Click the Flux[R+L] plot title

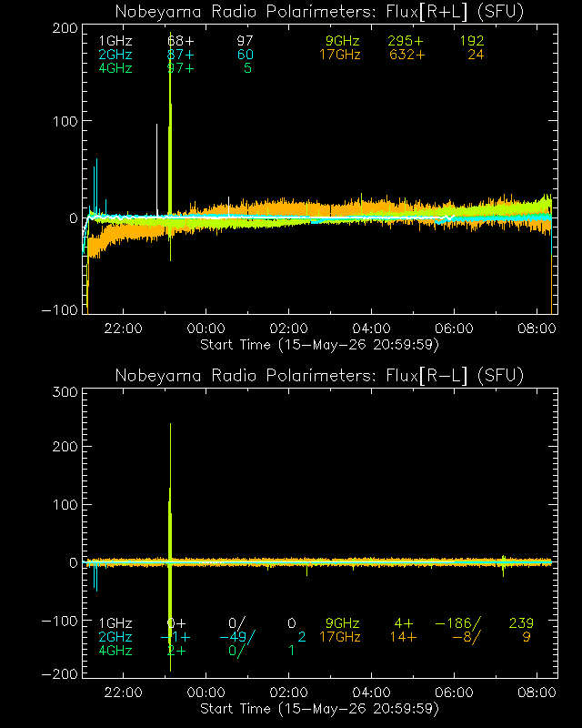319,12
